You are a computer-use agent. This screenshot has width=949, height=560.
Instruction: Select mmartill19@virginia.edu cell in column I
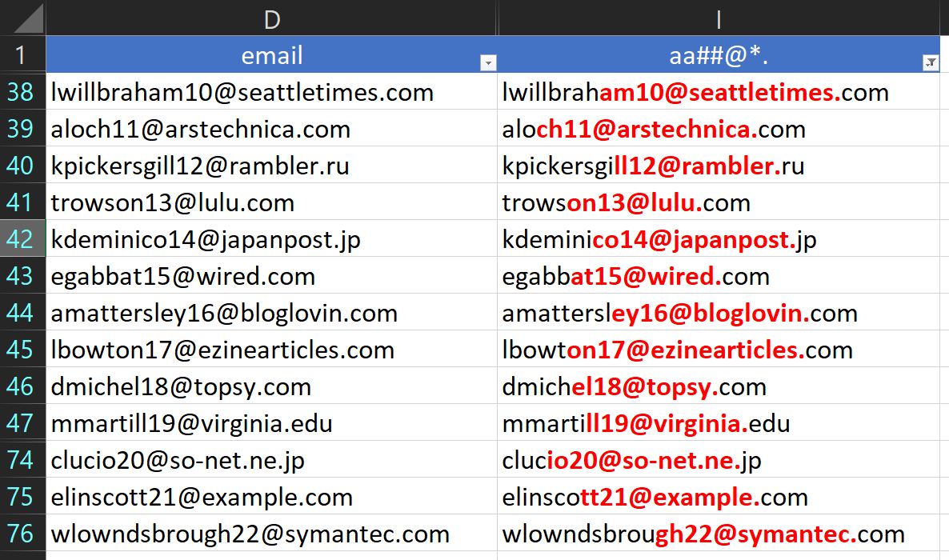tap(647, 423)
